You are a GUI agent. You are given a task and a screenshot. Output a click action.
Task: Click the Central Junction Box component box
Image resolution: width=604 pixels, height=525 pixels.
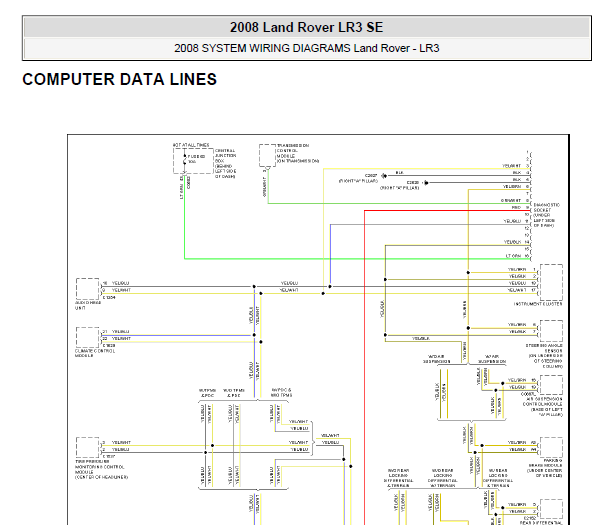pos(193,161)
